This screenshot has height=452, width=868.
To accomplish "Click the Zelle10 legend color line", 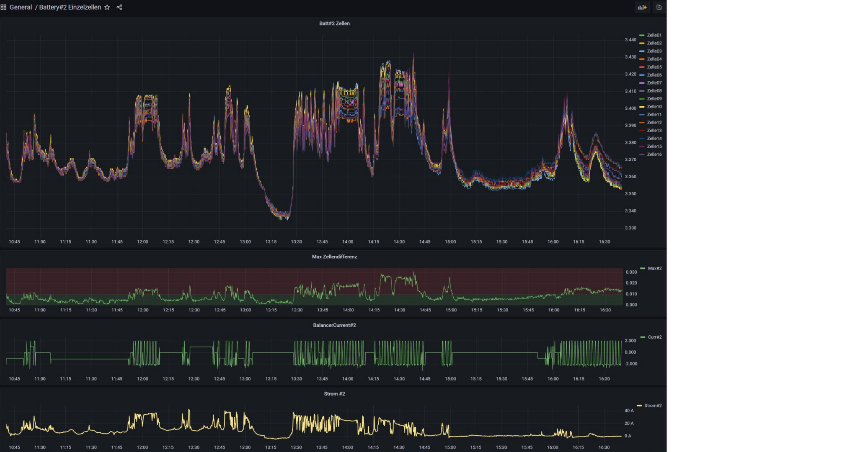I will (642, 107).
